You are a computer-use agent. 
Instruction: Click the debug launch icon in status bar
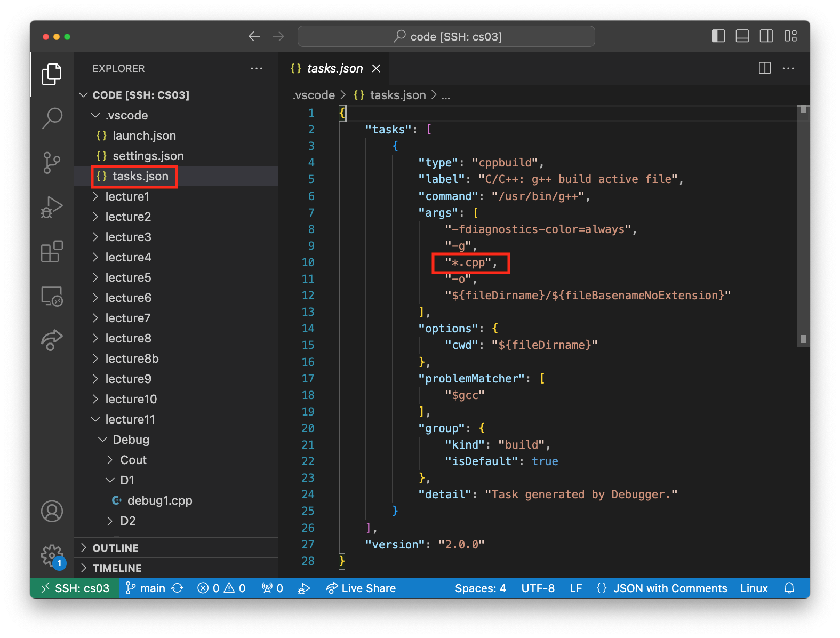pyautogui.click(x=304, y=588)
